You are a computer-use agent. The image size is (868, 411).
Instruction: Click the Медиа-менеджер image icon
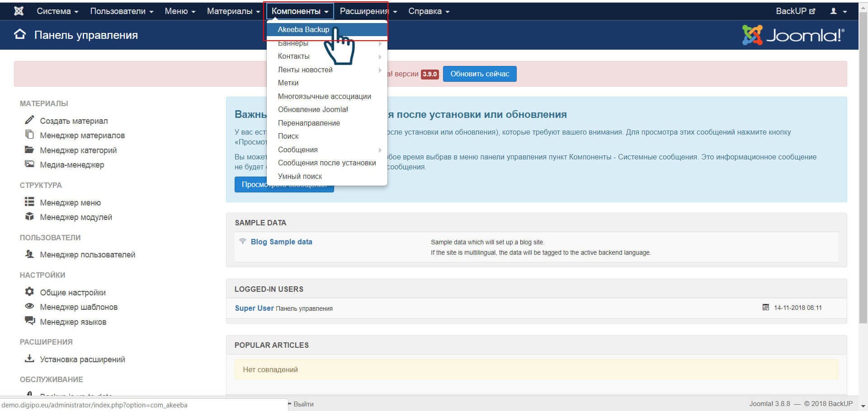coord(29,164)
